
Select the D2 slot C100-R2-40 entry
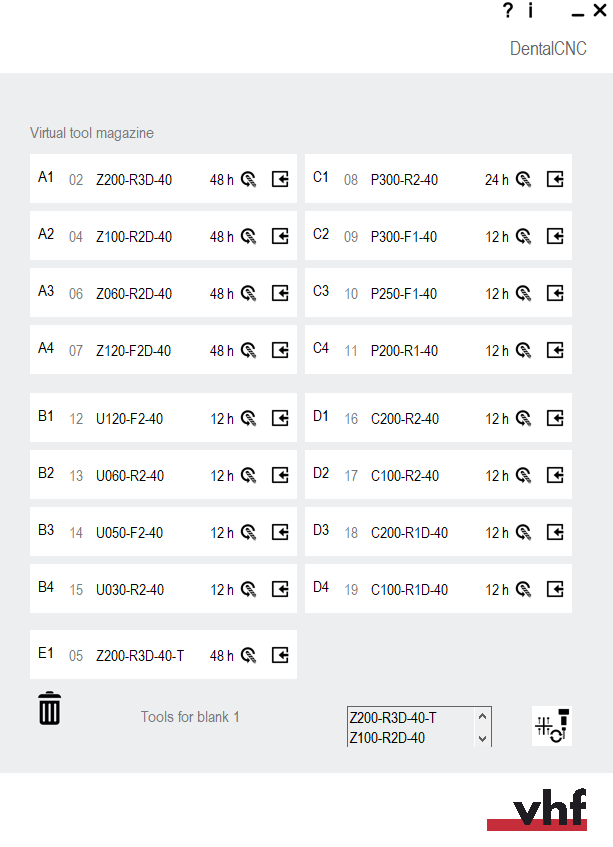[438, 475]
